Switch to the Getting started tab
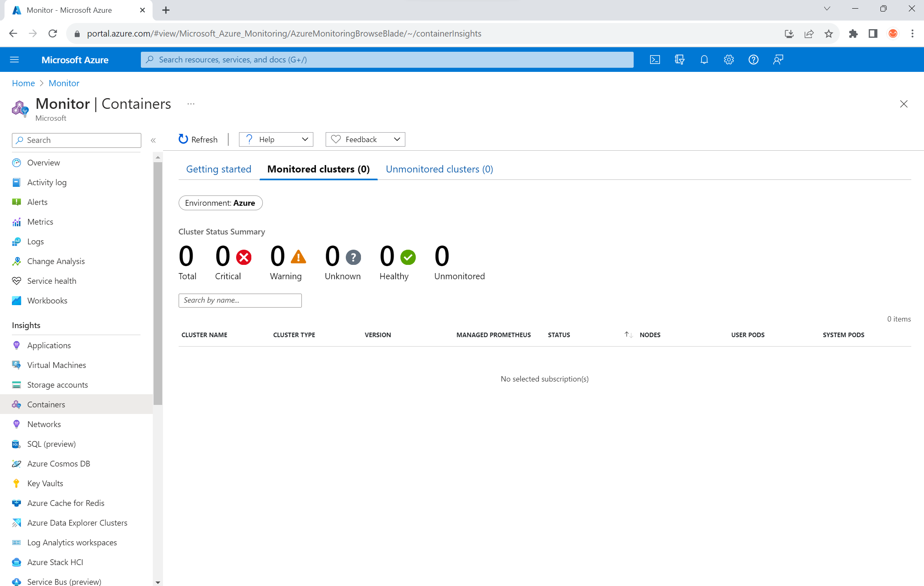The image size is (924, 586). [x=218, y=169]
